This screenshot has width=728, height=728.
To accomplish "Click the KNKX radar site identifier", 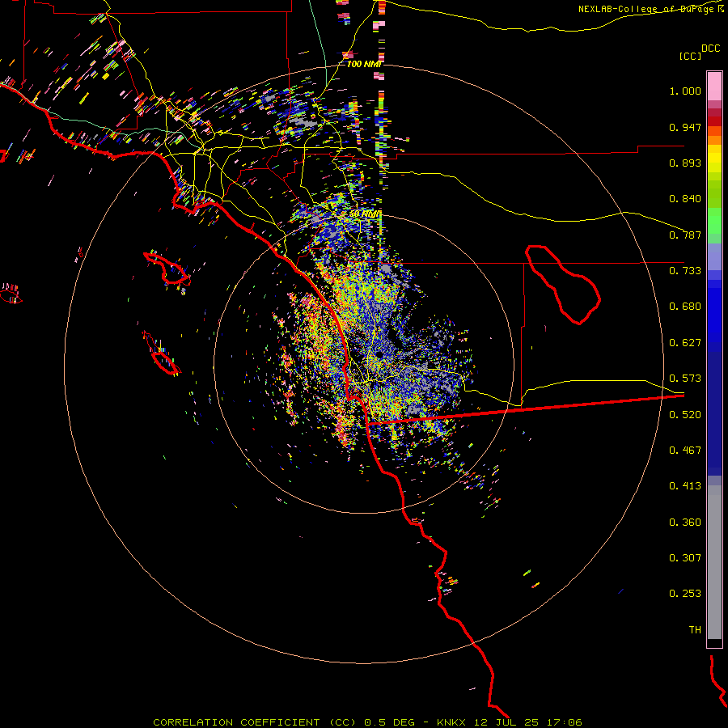I will click(451, 722).
